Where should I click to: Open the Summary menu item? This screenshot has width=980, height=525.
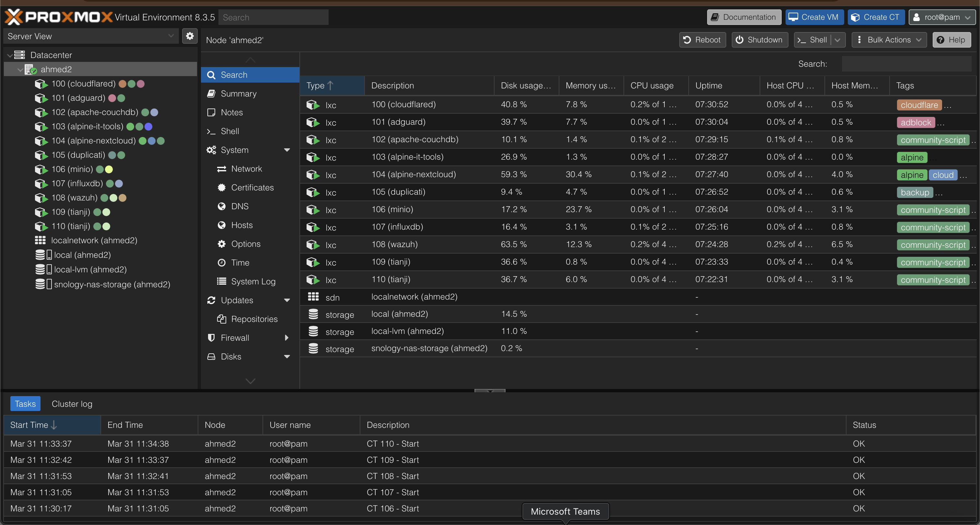(x=250, y=94)
